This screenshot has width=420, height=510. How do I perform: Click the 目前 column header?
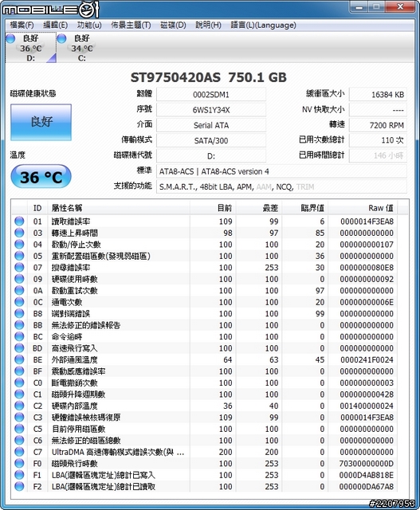click(213, 208)
